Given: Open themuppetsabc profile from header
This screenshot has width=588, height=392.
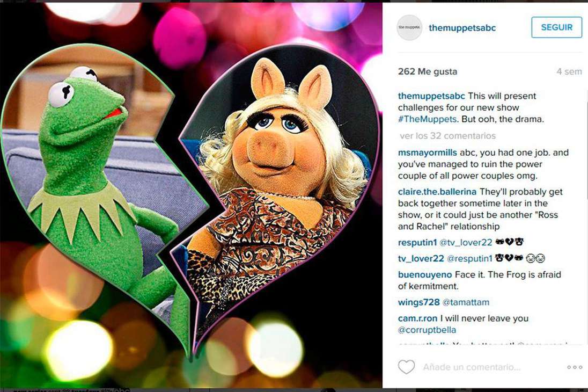Looking at the screenshot, I should pyautogui.click(x=462, y=28).
